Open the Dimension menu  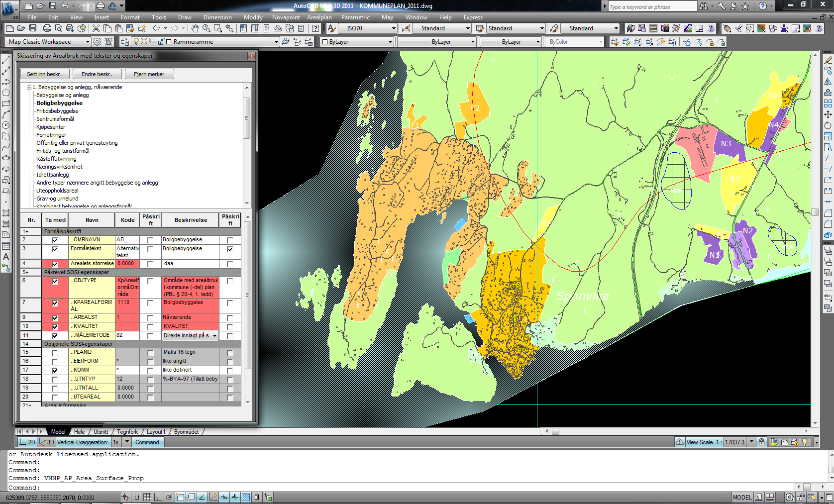coord(217,17)
